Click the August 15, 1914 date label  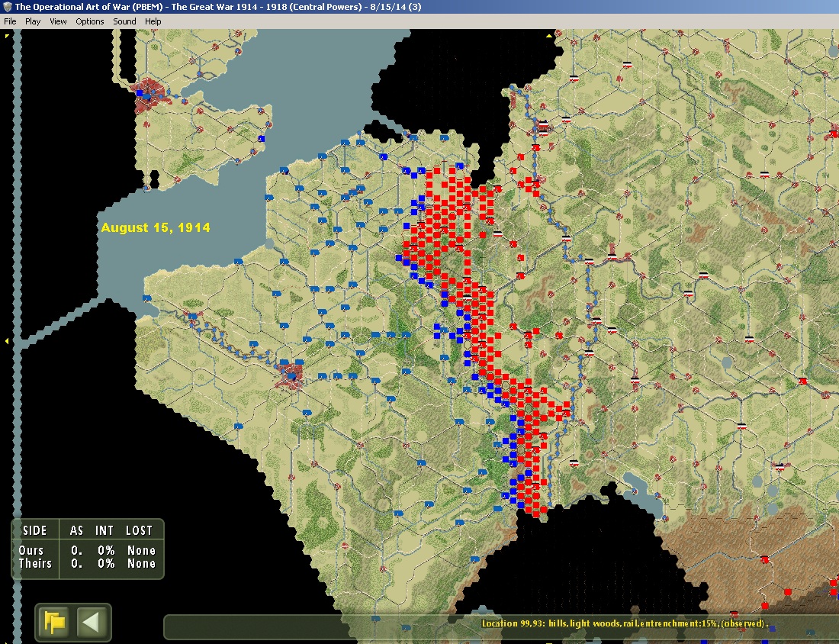point(156,227)
